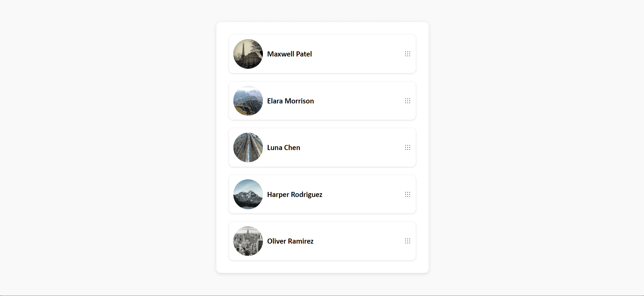Screen dimensions: 644x296
Task: Click the drag handle beside Maxwell Patel
Action: pyautogui.click(x=408, y=54)
